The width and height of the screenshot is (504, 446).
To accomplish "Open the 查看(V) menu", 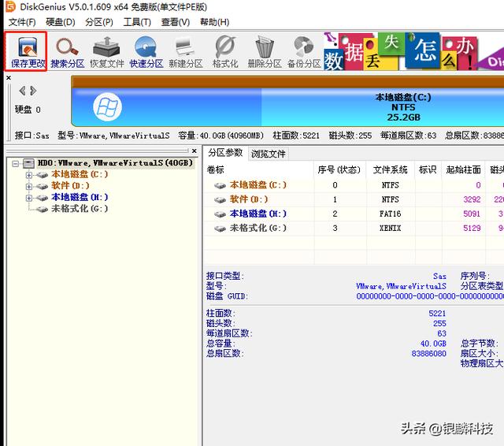I will [x=175, y=22].
